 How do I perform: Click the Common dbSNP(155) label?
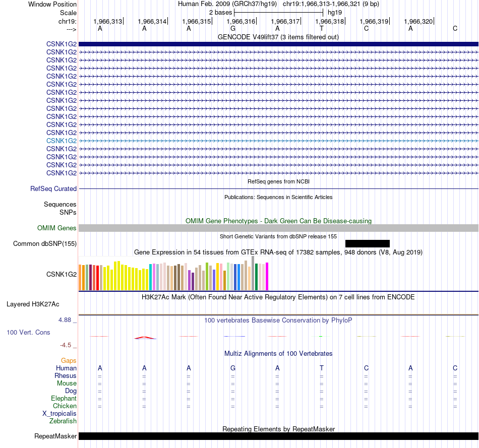click(x=44, y=244)
